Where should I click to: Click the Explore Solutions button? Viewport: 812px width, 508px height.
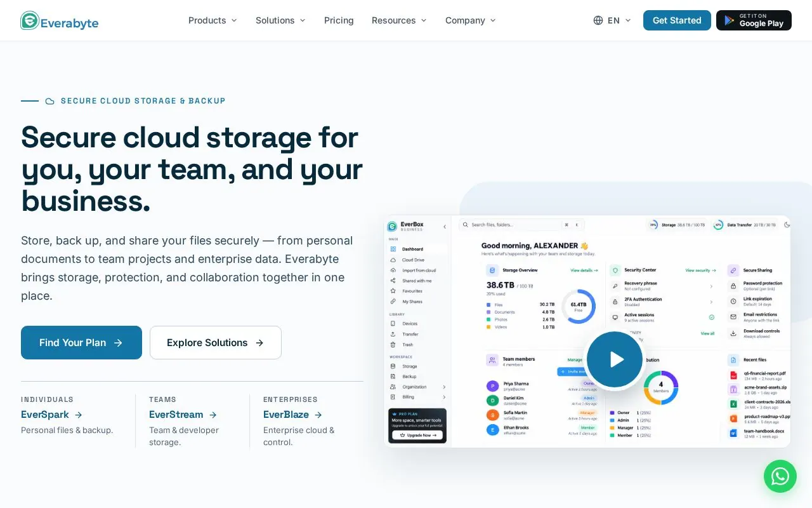[216, 343]
